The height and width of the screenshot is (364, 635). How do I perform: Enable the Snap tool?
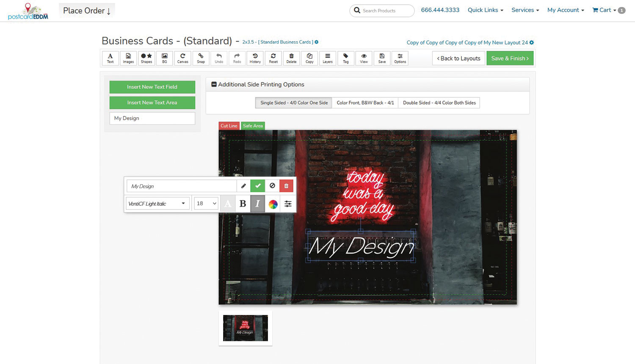(201, 58)
